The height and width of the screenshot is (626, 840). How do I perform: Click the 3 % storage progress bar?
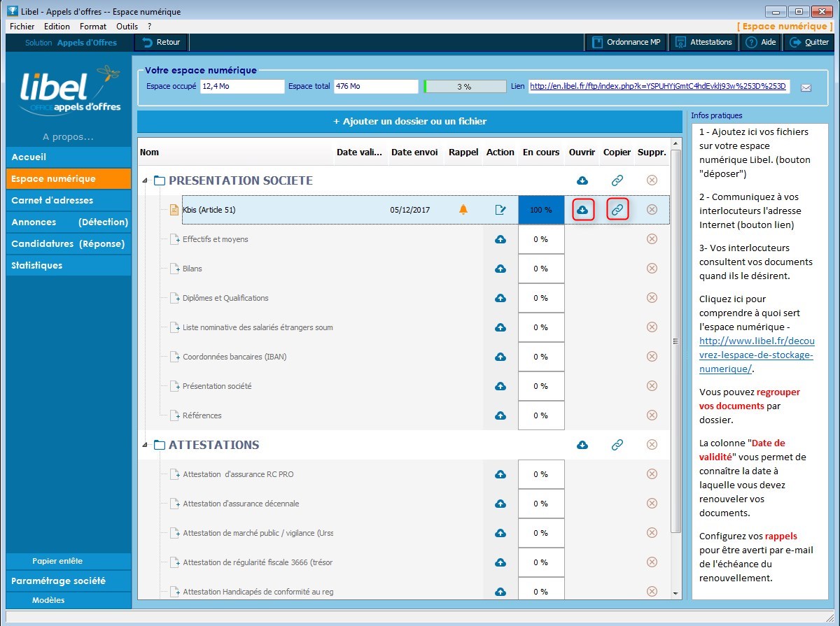tap(465, 87)
